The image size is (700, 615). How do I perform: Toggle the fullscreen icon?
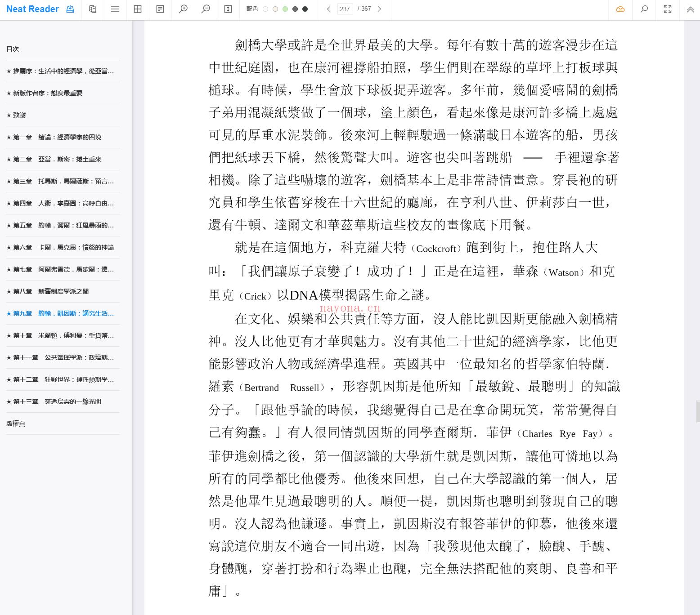[668, 9]
